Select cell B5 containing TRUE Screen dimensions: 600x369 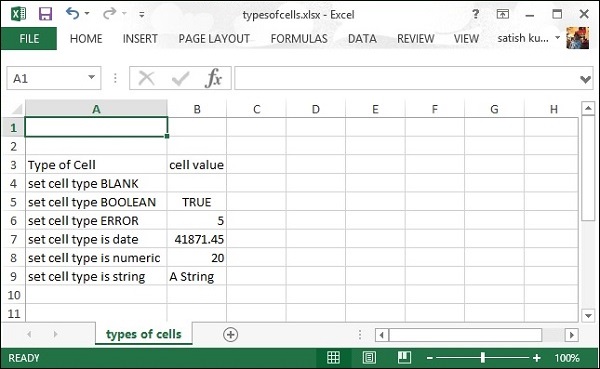(x=197, y=202)
